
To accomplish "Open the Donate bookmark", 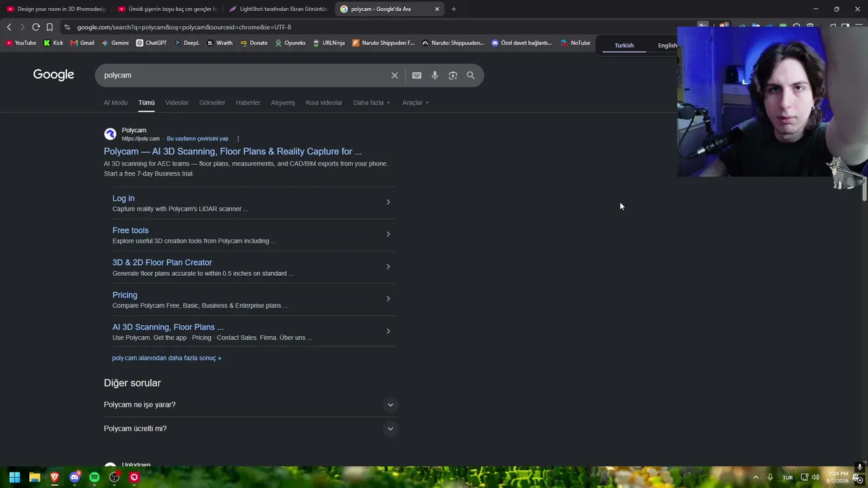I will [254, 43].
